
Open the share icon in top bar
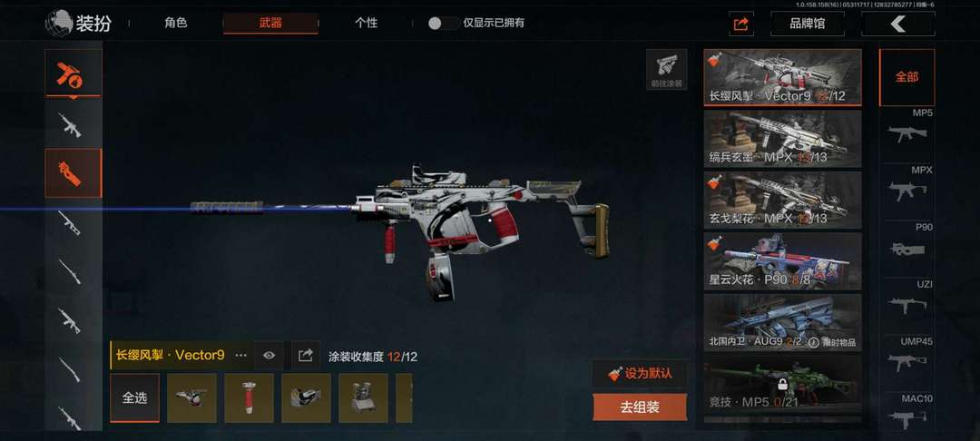pyautogui.click(x=741, y=24)
